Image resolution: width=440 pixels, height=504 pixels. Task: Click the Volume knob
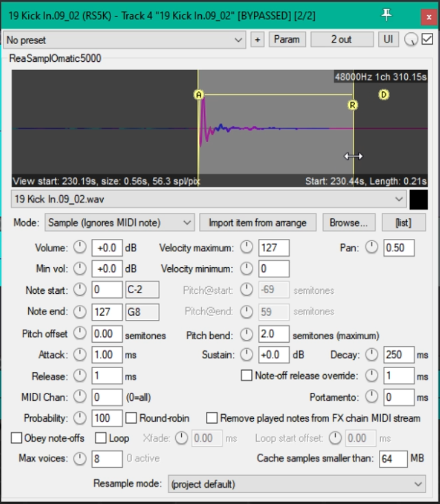coord(80,247)
